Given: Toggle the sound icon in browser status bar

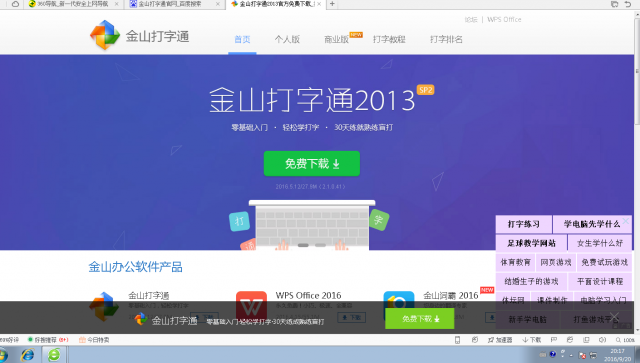Looking at the screenshot, I should (602, 340).
